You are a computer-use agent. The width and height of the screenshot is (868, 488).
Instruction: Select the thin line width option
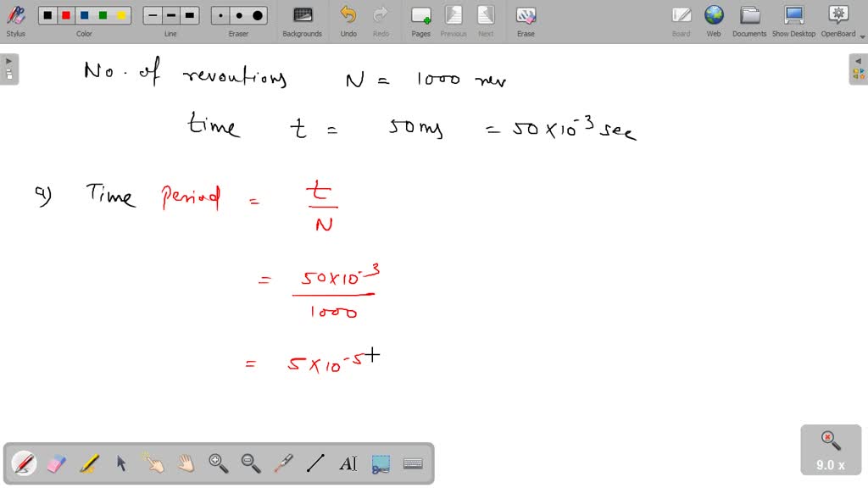click(153, 15)
